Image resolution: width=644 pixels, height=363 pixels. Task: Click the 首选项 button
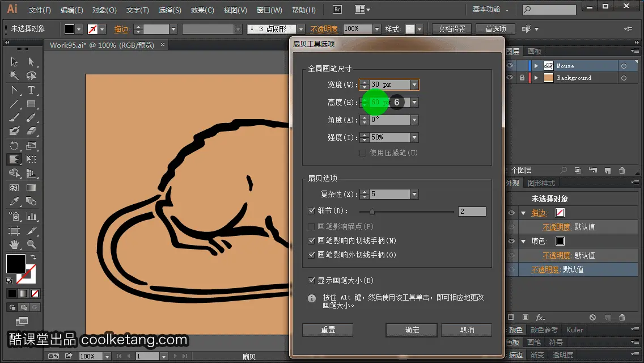click(495, 29)
